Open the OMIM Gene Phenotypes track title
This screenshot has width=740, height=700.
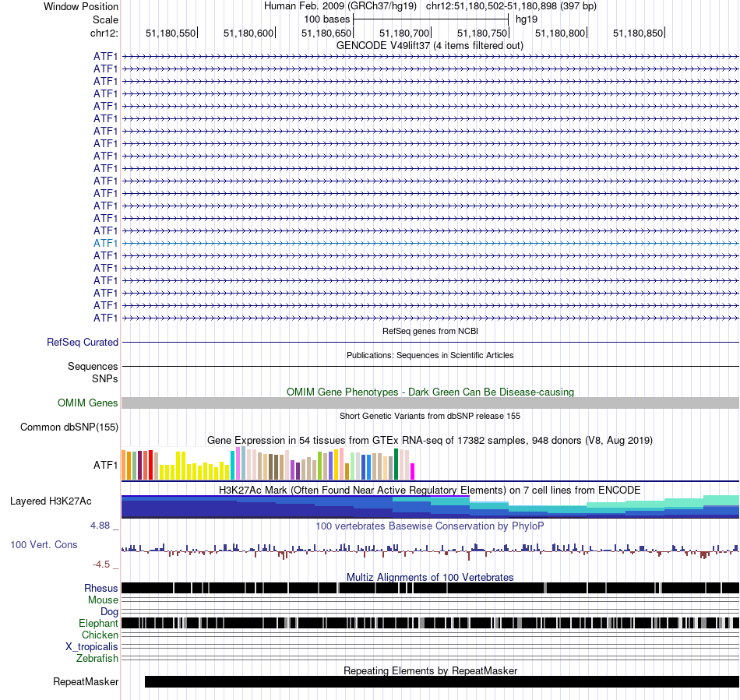pyautogui.click(x=430, y=392)
